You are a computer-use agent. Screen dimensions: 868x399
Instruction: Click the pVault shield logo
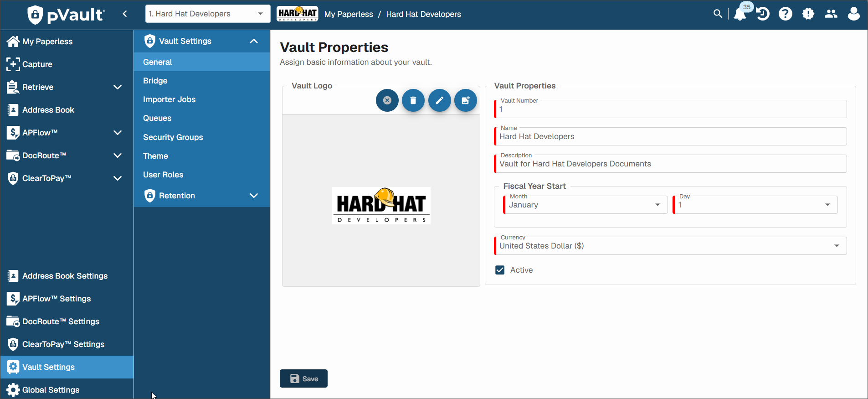[x=35, y=15]
